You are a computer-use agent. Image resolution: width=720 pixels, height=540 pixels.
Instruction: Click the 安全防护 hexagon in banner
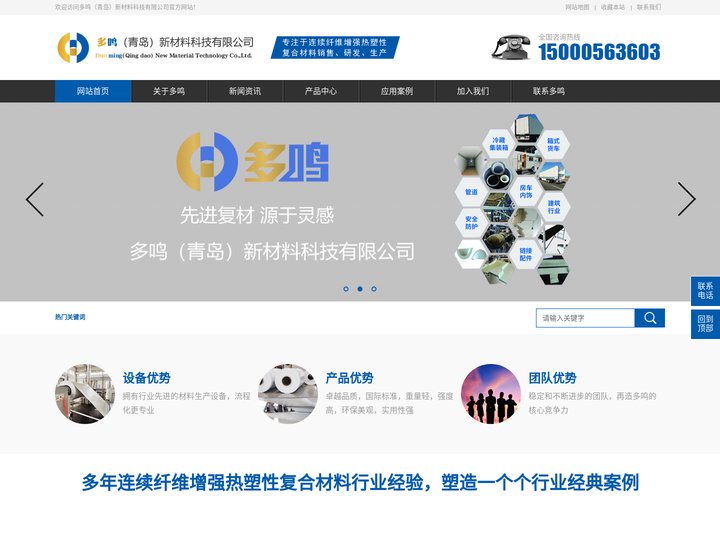[471, 223]
